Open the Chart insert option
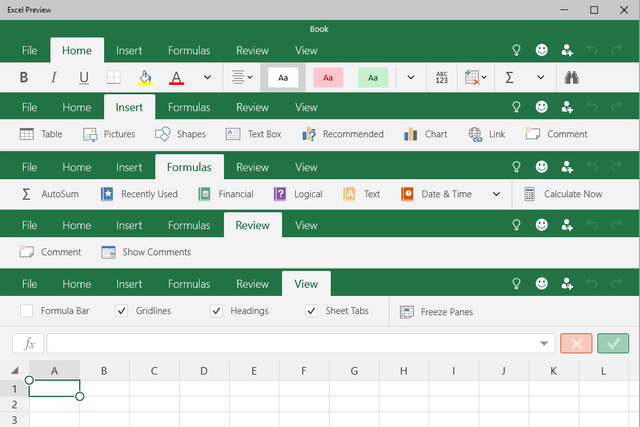Viewport: 640px width, 427px height. click(425, 134)
